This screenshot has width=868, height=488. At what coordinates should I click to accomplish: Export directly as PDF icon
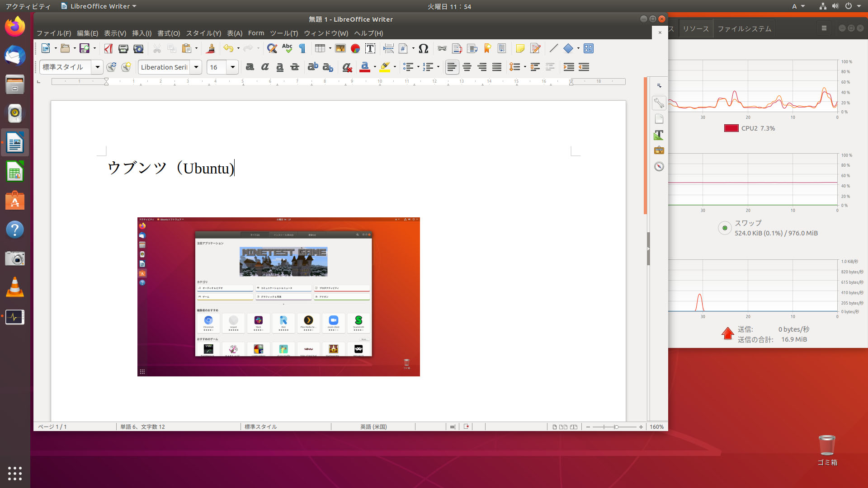pos(108,48)
